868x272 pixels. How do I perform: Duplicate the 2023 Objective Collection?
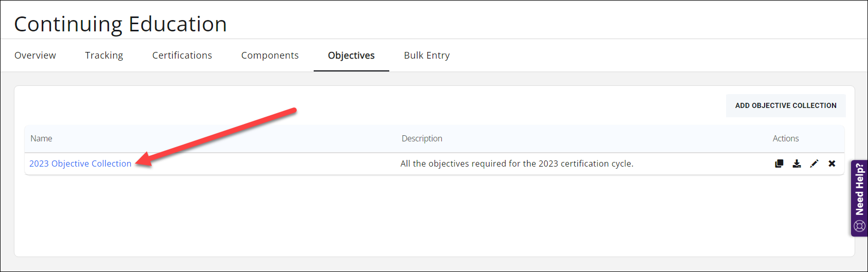tap(779, 164)
